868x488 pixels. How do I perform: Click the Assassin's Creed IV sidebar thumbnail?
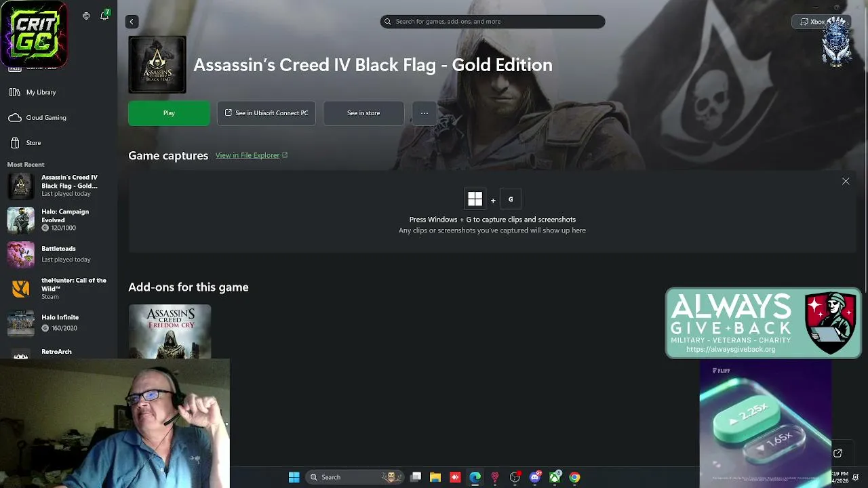point(21,186)
